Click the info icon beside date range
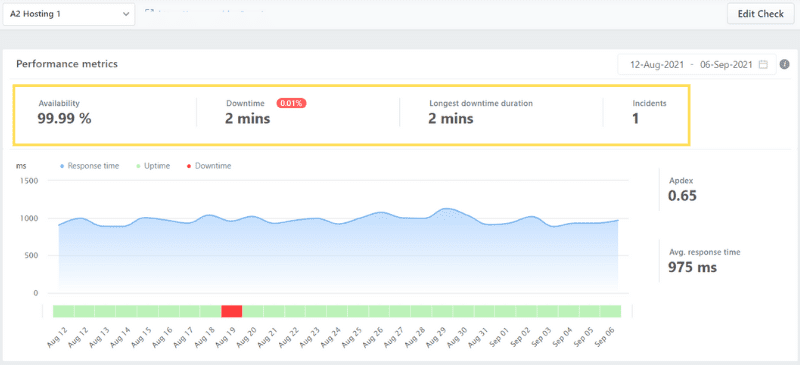Image resolution: width=800 pixels, height=370 pixels. coord(785,65)
